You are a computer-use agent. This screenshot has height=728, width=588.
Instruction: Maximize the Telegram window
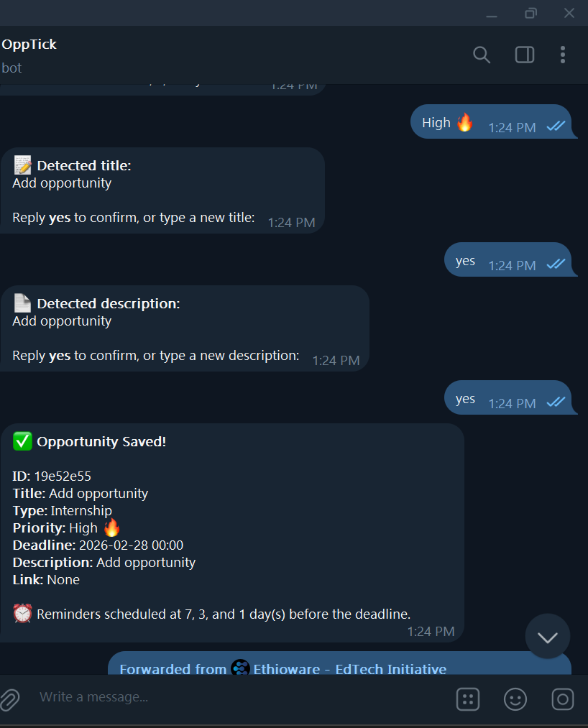coord(530,14)
